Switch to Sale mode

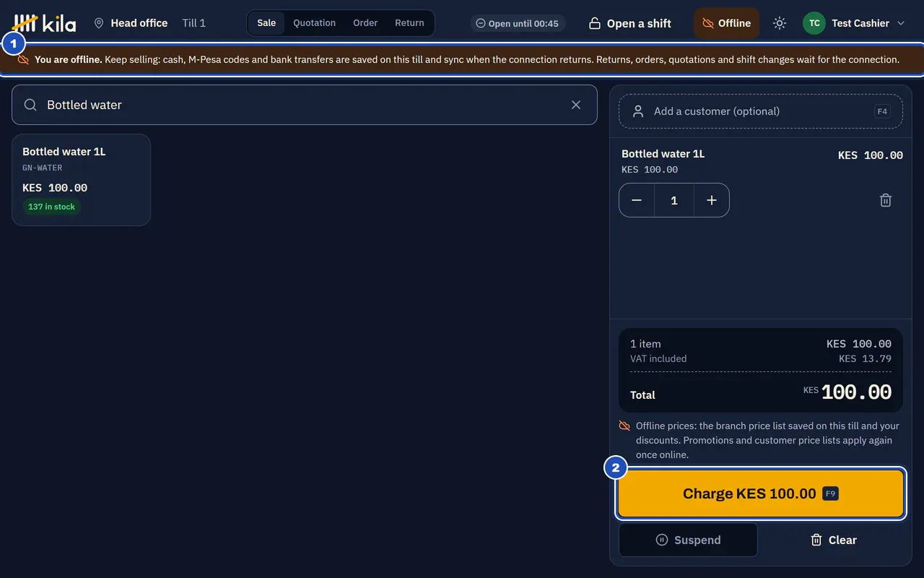coord(266,23)
